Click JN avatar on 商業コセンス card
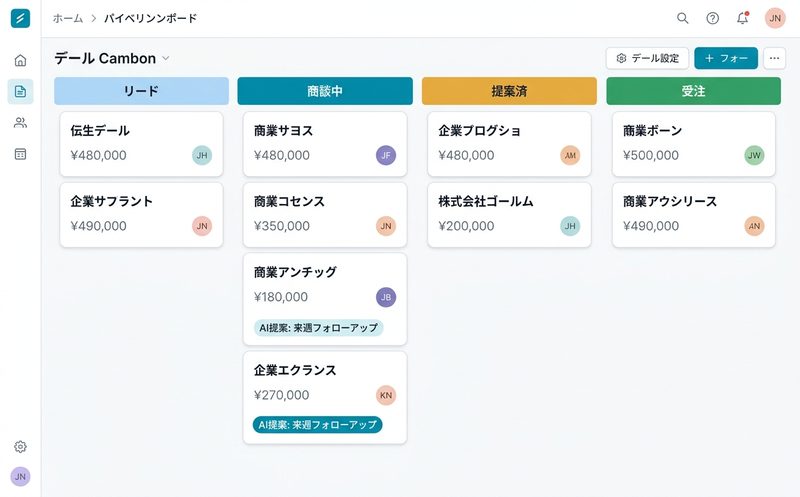The width and height of the screenshot is (800, 497). [386, 226]
